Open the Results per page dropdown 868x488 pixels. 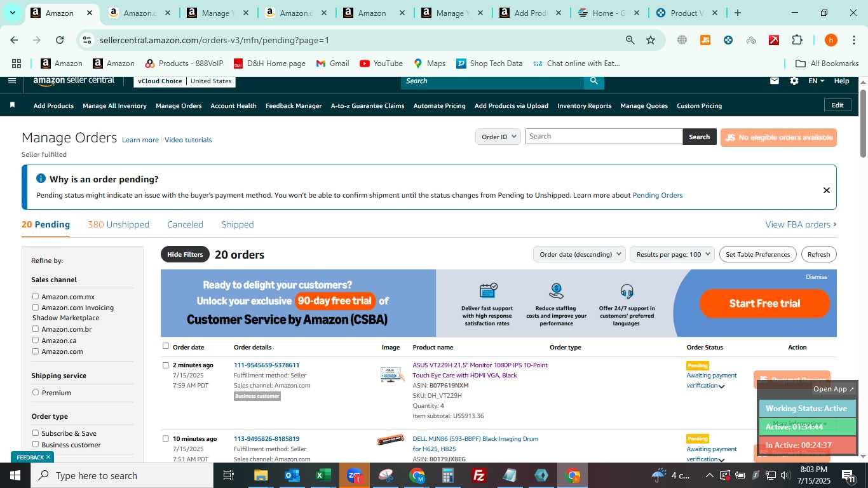click(x=672, y=254)
